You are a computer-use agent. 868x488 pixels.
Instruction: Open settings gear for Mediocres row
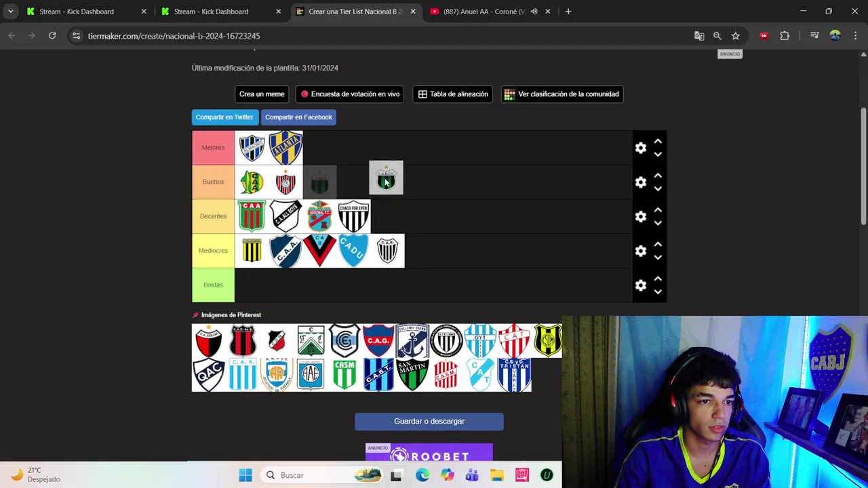pos(641,251)
